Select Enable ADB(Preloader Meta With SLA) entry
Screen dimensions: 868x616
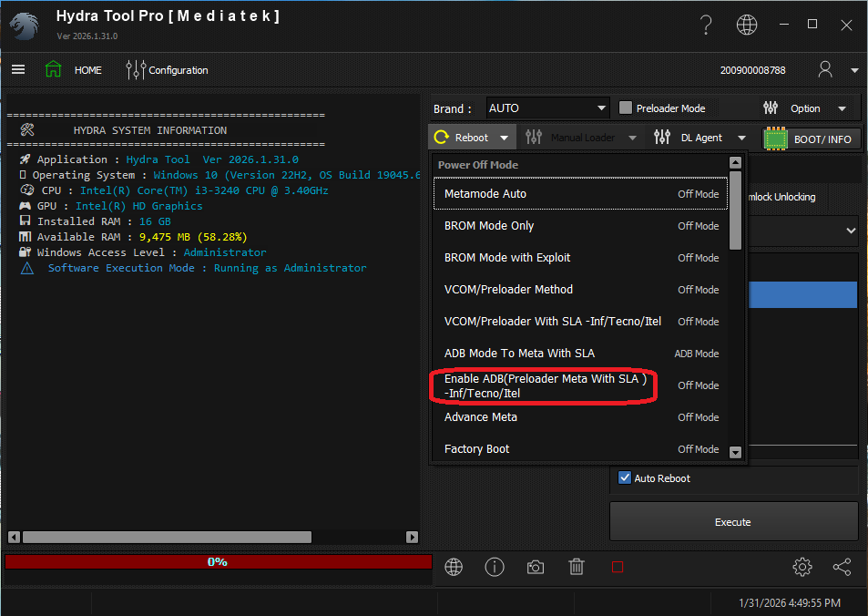coord(580,385)
